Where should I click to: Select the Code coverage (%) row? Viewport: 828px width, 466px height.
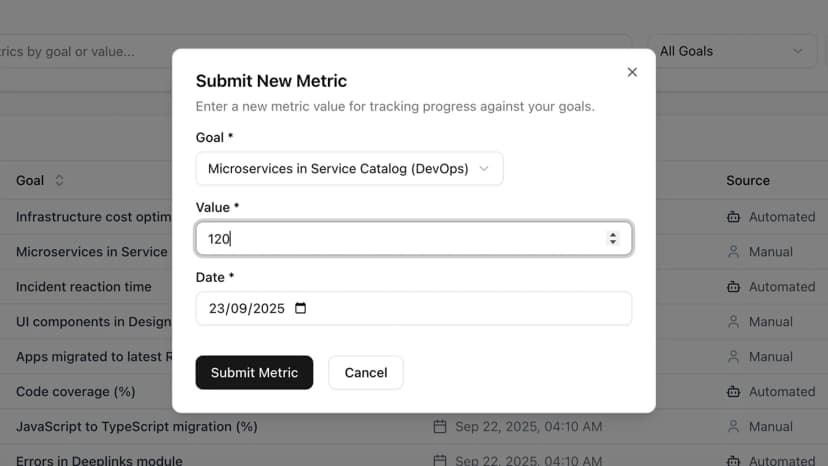pyautogui.click(x=76, y=392)
